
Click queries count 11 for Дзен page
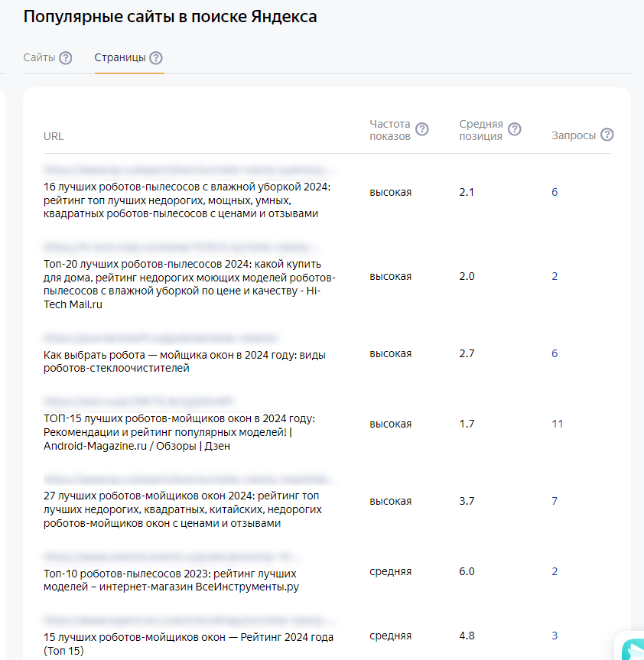pos(558,424)
